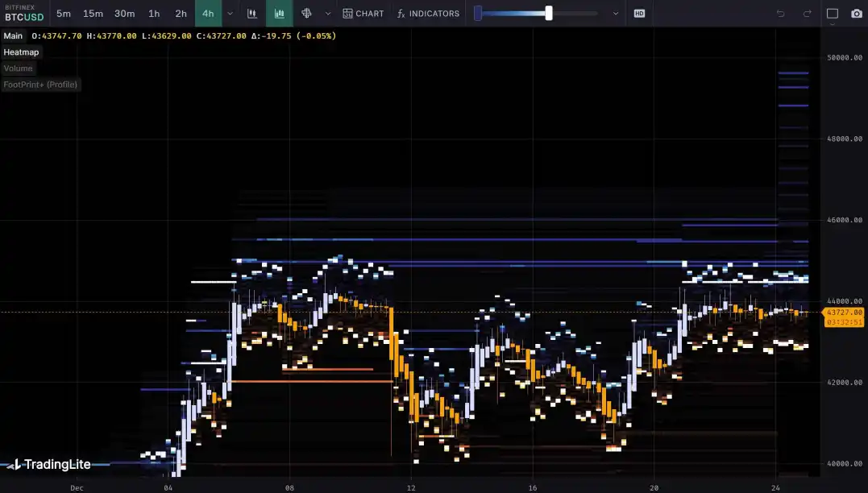This screenshot has height=493, width=868.
Task: Click the TradingLite logo
Action: [48, 465]
